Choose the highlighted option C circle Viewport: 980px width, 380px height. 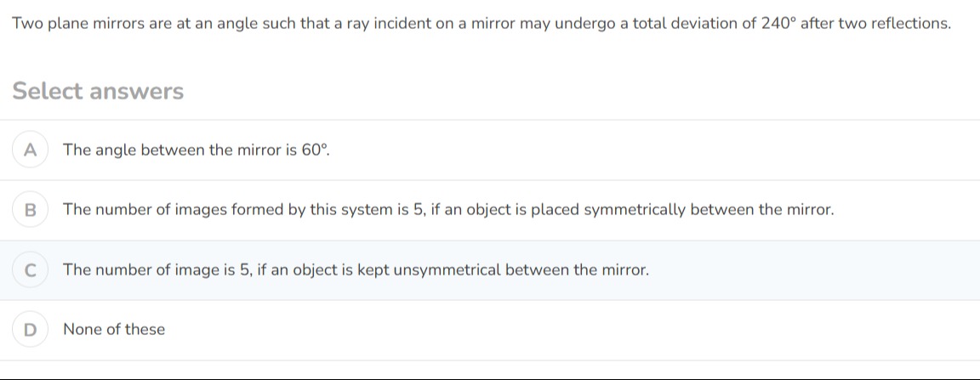pos(30,270)
